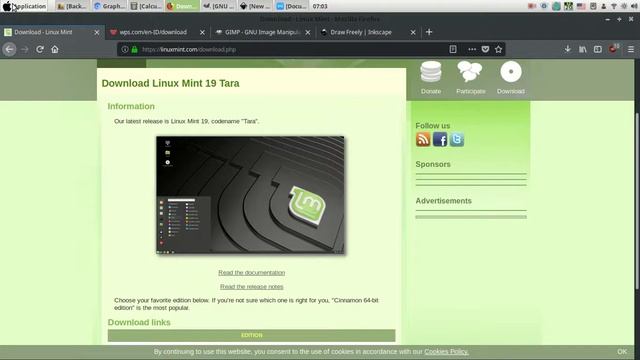
Task: Open the Firefox downloads panel
Action: click(567, 49)
